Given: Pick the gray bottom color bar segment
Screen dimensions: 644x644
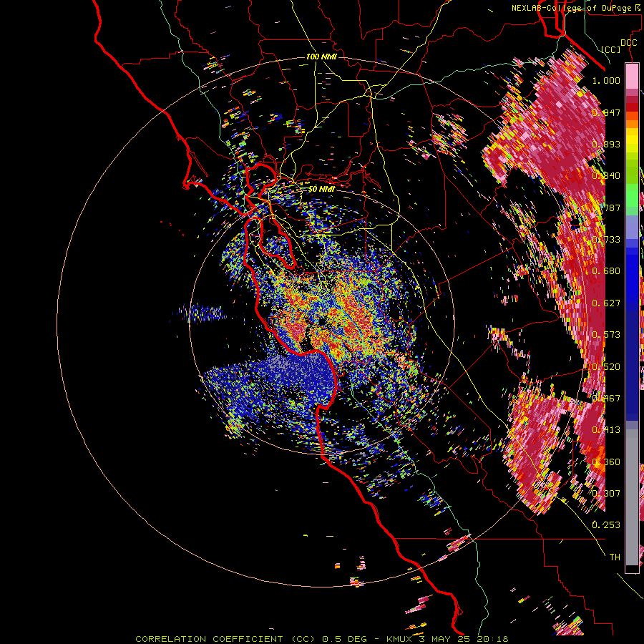Looking at the screenshot, I should coord(632,497).
